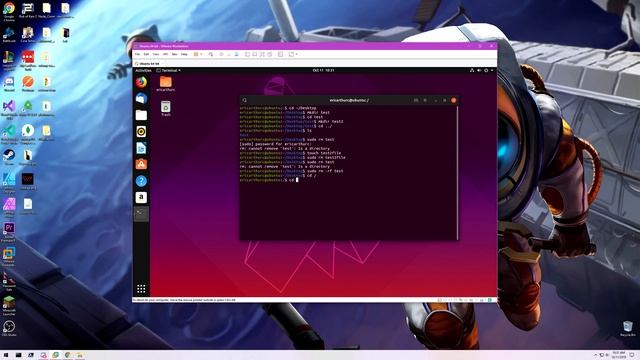Open the Windows Start button

coord(6,355)
